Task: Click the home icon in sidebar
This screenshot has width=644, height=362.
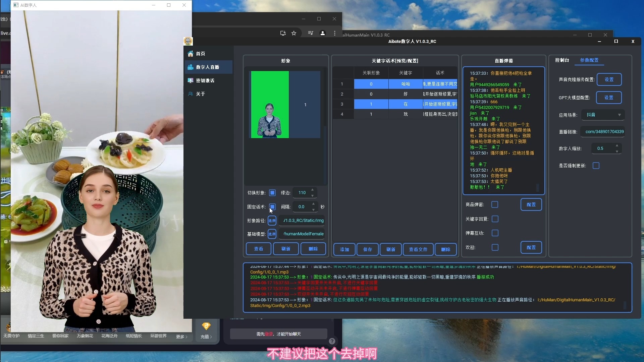Action: [191, 54]
